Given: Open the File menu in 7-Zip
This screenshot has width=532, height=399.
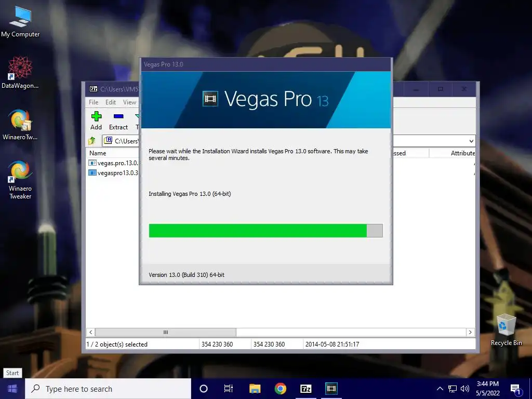Looking at the screenshot, I should 94,102.
